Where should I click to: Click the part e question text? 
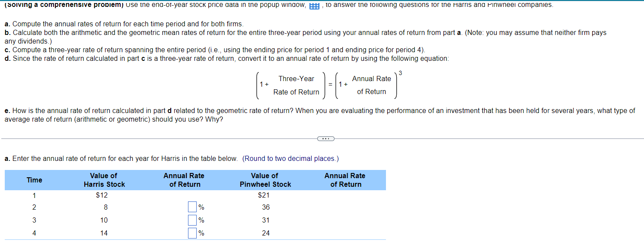click(x=320, y=115)
